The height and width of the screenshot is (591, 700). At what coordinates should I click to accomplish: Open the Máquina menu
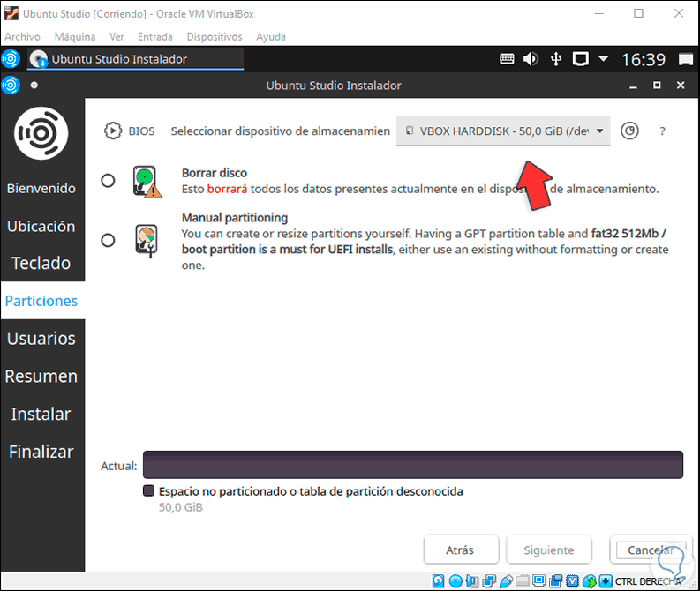pos(75,36)
